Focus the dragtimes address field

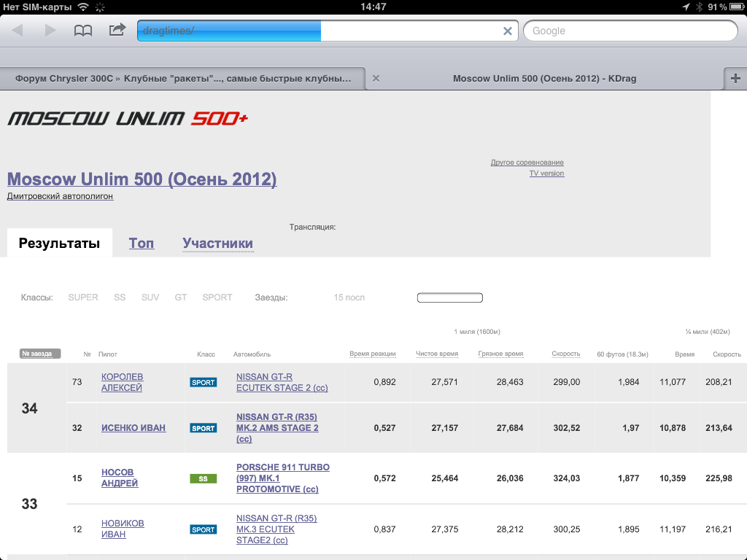(x=328, y=31)
